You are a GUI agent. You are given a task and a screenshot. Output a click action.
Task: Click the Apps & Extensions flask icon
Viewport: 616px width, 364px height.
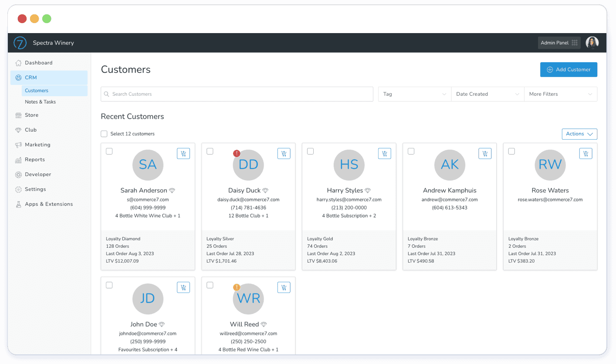(18, 204)
